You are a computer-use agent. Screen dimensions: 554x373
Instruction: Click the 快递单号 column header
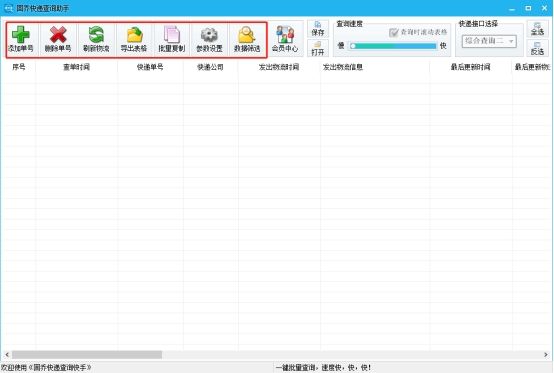click(150, 67)
